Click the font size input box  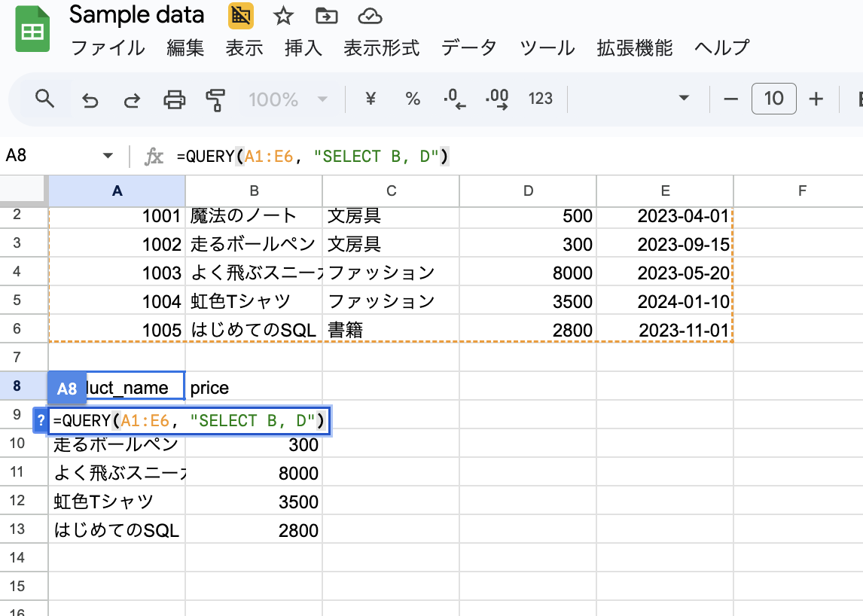pos(773,99)
